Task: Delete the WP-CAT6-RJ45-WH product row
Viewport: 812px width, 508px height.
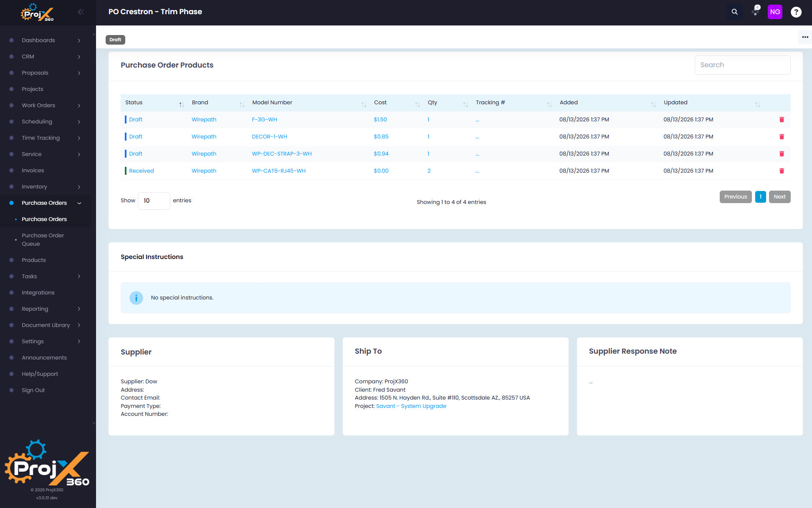Action: [x=782, y=171]
